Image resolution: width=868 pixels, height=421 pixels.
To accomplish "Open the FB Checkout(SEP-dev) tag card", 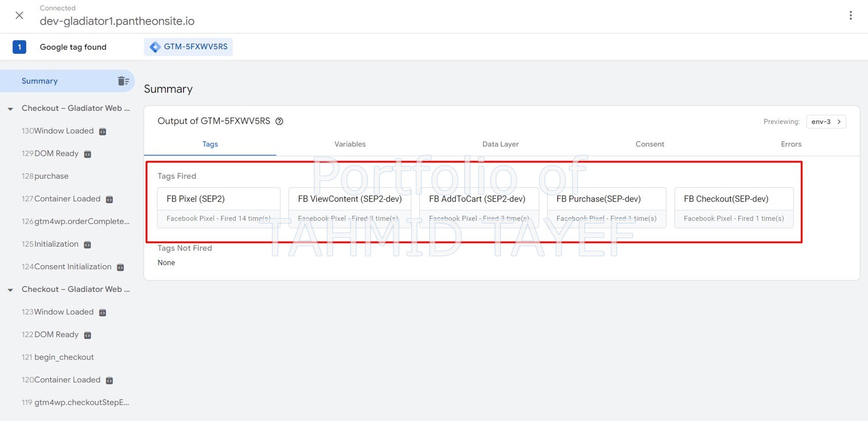I will [734, 208].
